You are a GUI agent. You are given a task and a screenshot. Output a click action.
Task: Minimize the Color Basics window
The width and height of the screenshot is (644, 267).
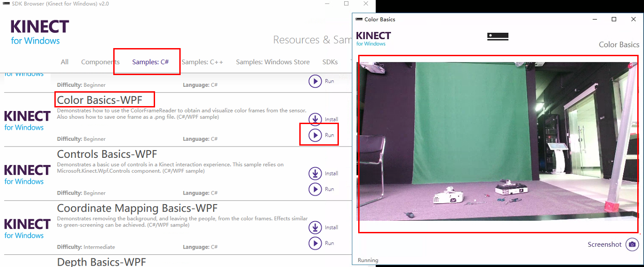(x=595, y=19)
